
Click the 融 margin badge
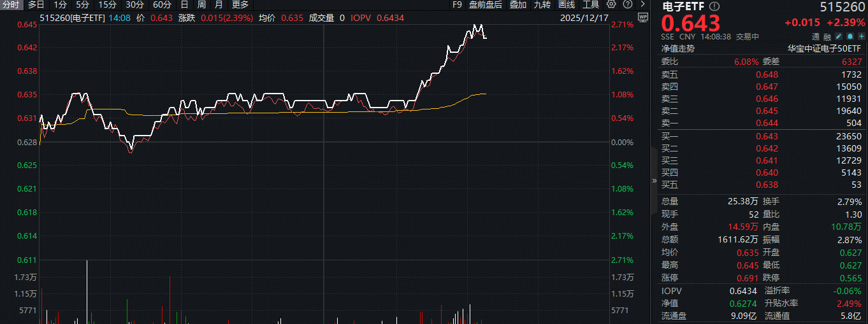[827, 37]
